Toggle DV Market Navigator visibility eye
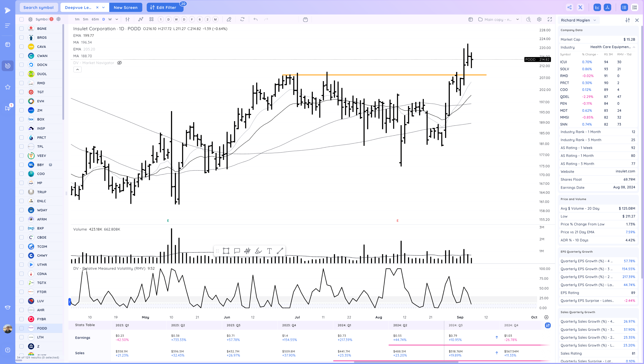 pos(120,63)
